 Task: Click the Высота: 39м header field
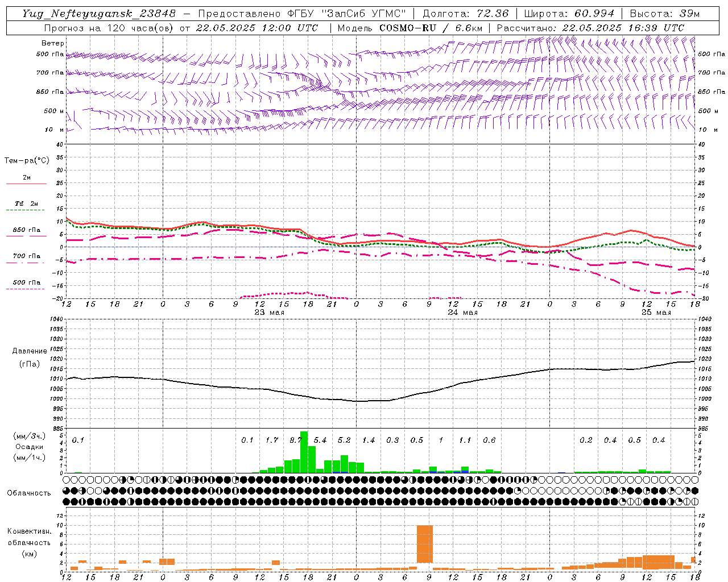664,14
